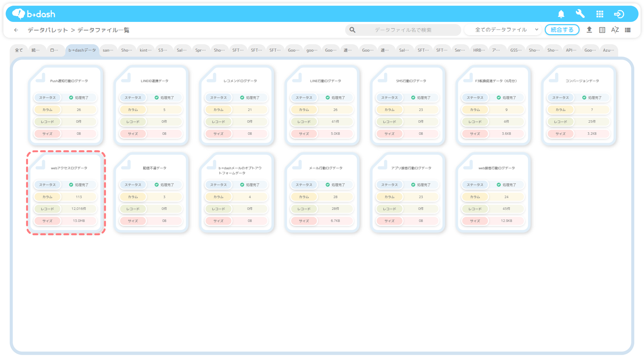Open the web接客行動ログデータ card title
Image resolution: width=644 pixels, height=362 pixels.
click(497, 168)
